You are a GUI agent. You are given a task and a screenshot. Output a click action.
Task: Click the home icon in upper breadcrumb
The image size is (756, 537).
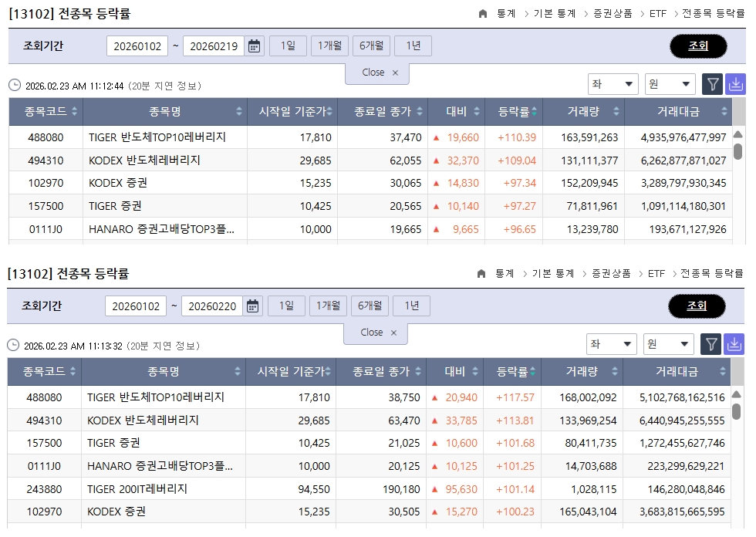click(483, 14)
